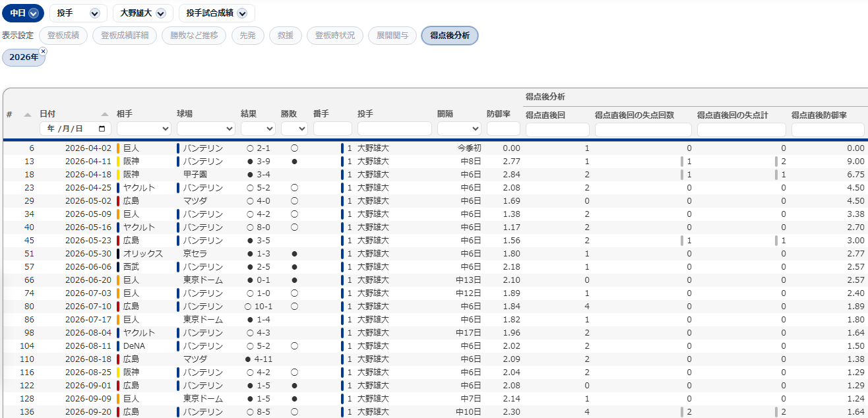This screenshot has width=868, height=418.
Task: Click the 得点直後回の失点回数 filter input
Action: [x=643, y=130]
